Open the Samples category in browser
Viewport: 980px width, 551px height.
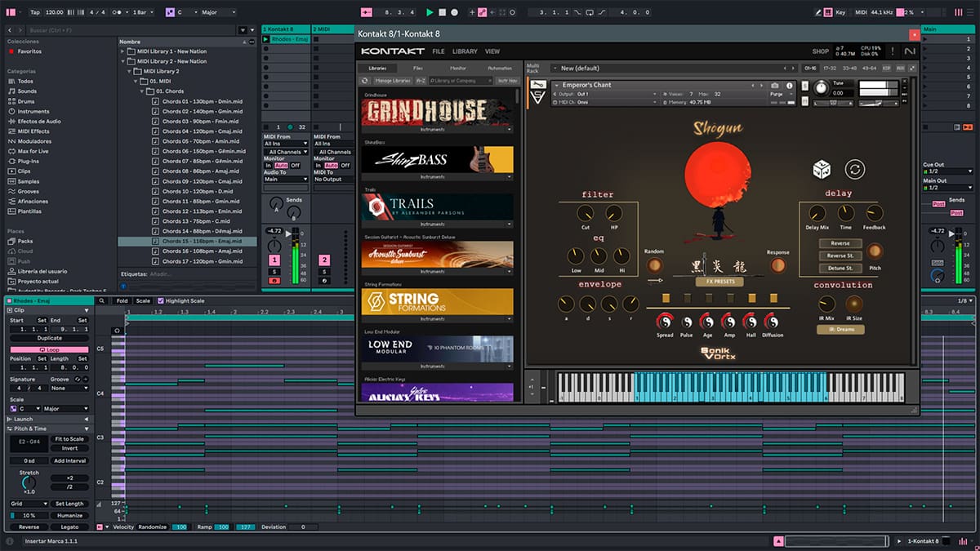(x=28, y=181)
